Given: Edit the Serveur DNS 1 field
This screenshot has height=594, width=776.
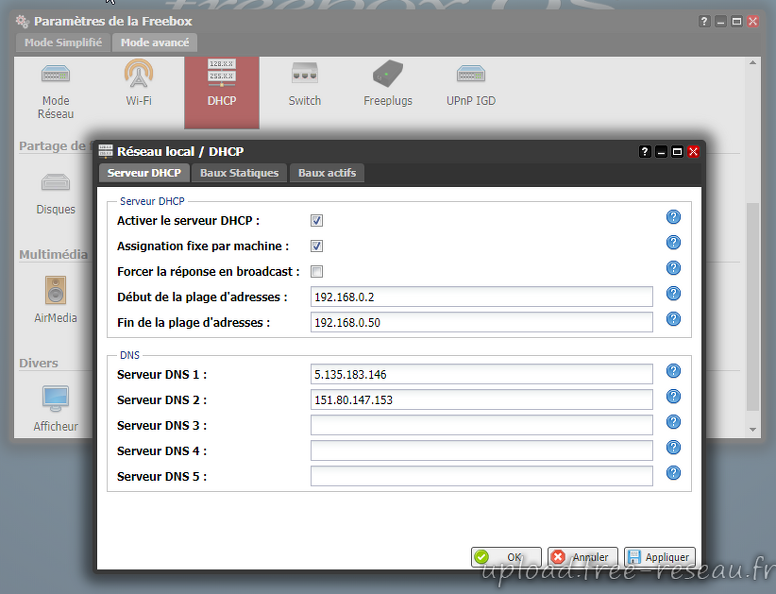Looking at the screenshot, I should click(x=482, y=374).
